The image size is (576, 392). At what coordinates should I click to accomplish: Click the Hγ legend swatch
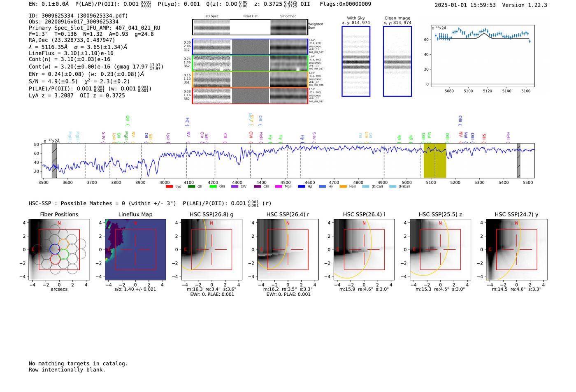pos(322,187)
